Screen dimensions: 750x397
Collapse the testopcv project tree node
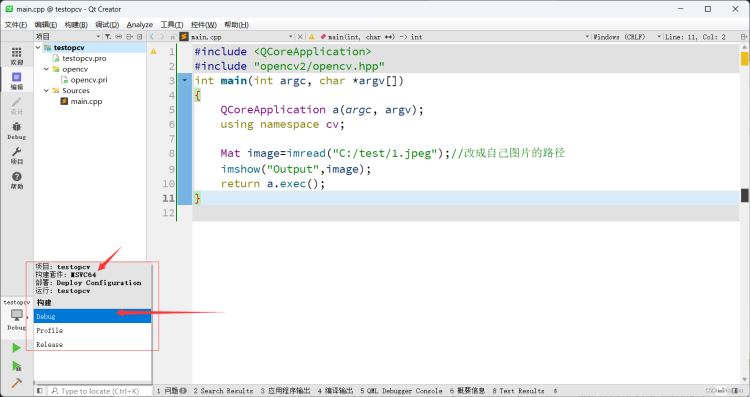point(38,47)
